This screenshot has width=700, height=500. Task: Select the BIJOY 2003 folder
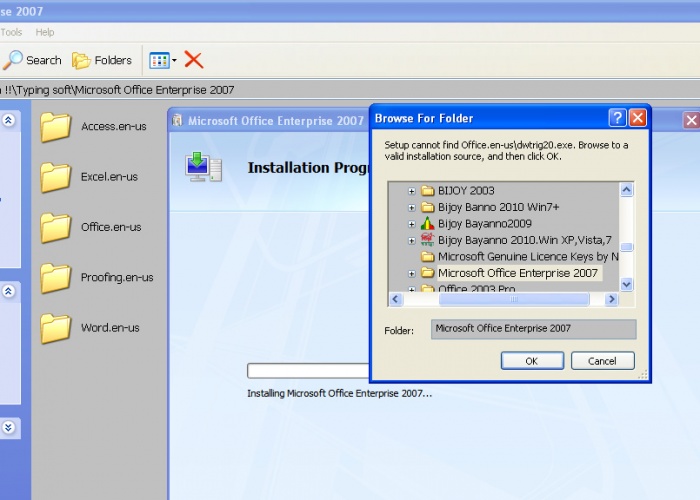click(x=466, y=191)
